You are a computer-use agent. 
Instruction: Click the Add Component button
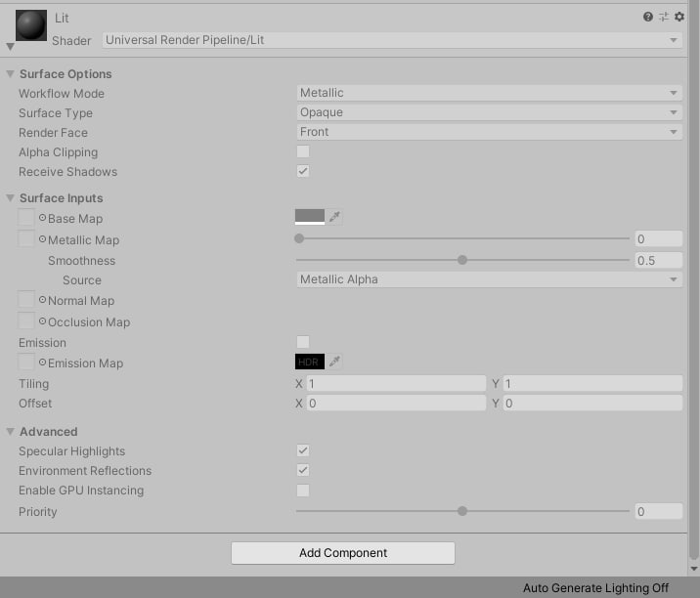(343, 553)
